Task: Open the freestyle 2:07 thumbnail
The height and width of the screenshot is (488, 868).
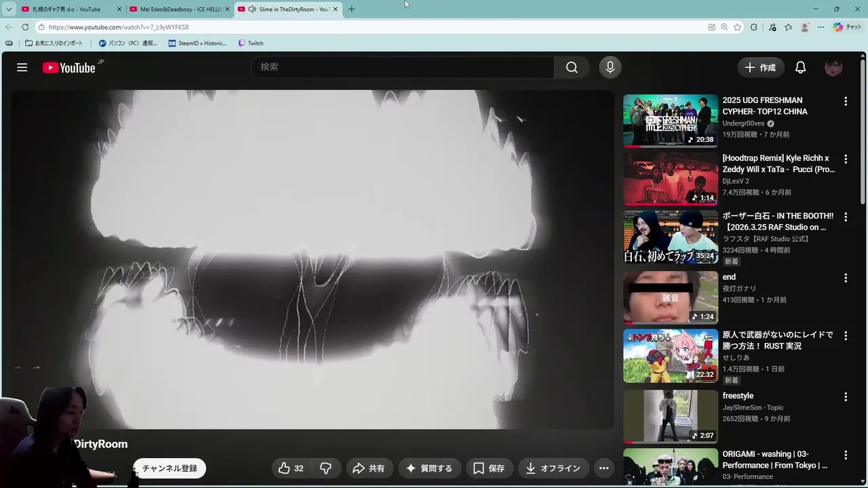Action: [671, 416]
